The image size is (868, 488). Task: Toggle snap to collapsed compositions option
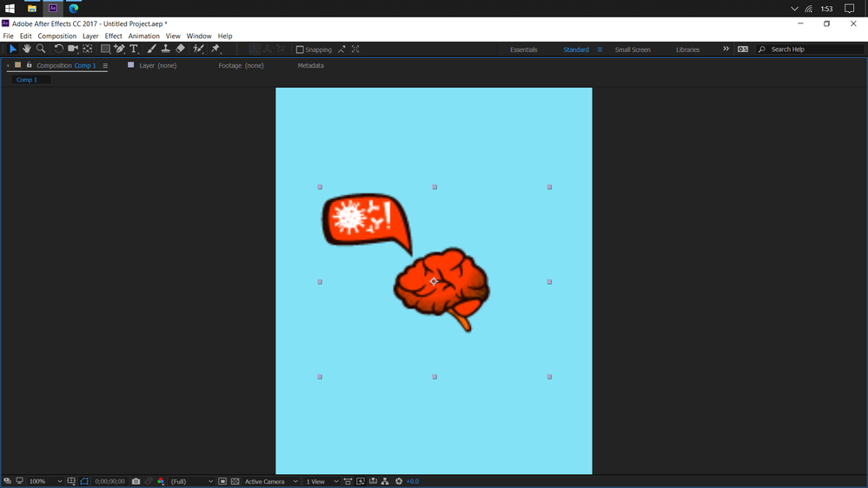[x=355, y=49]
